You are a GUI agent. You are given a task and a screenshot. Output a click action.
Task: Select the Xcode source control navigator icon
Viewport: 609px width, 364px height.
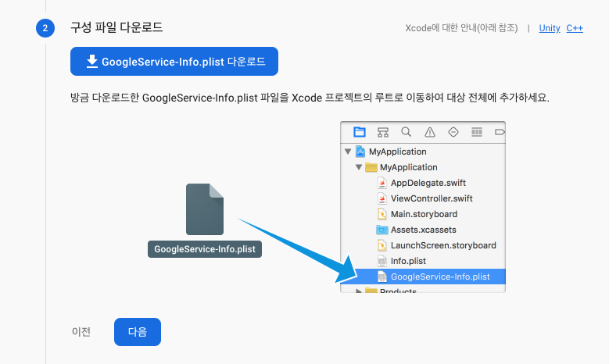pyautogui.click(x=383, y=132)
